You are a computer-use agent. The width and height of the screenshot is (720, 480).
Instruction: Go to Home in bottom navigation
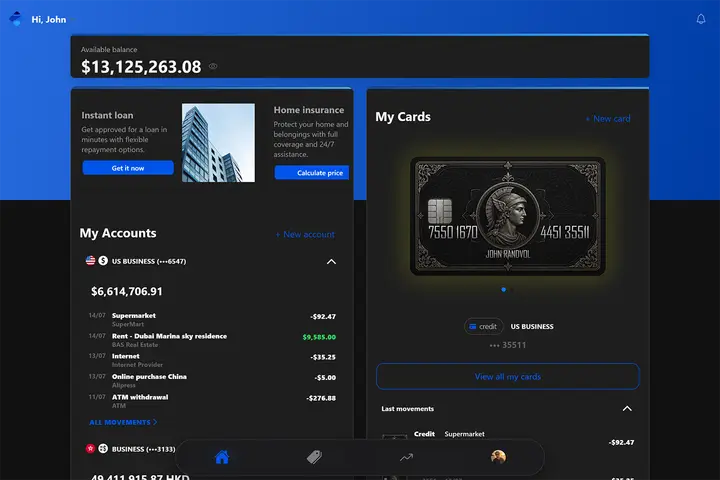click(222, 457)
